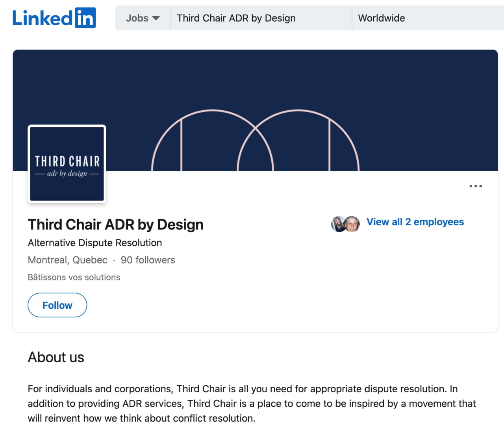Open the three-dot more options menu
This screenshot has width=504, height=445.
click(476, 186)
